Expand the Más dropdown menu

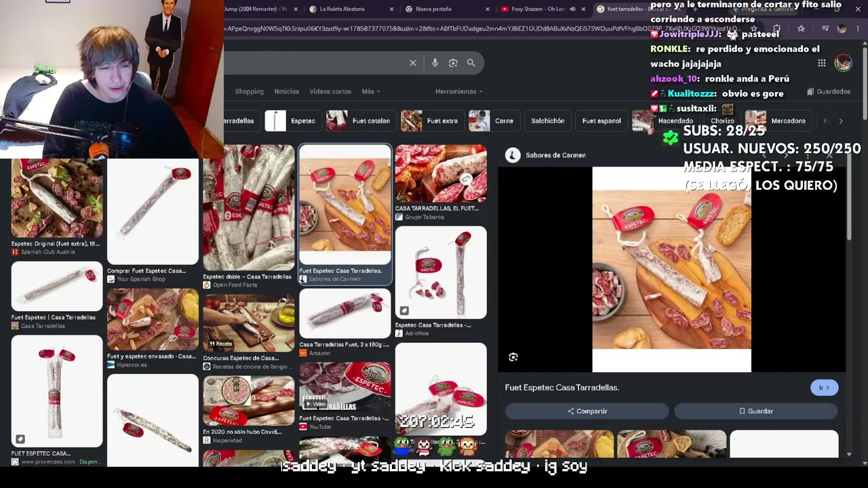coord(371,91)
